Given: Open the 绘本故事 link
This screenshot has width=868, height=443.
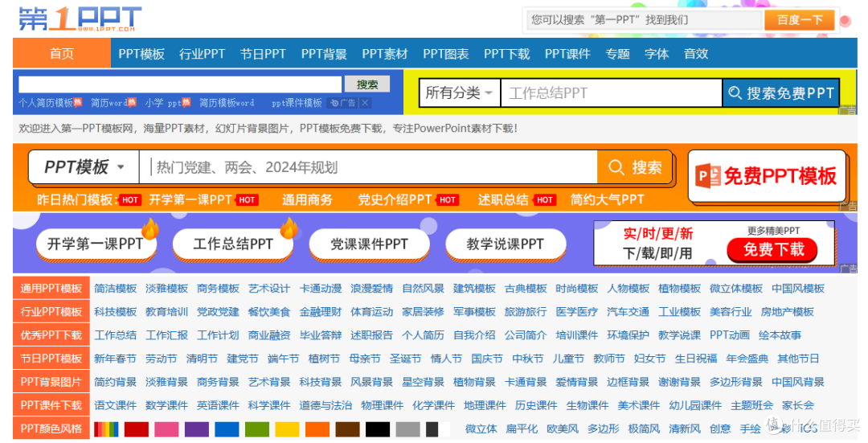Looking at the screenshot, I should point(780,335).
